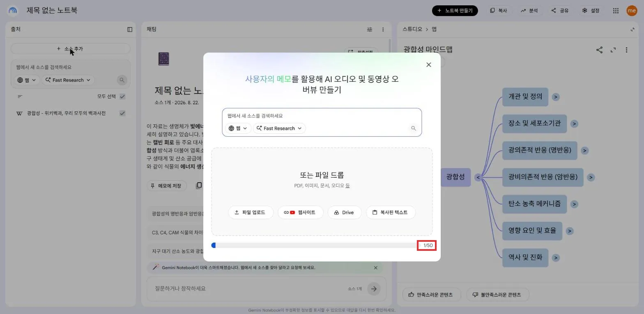
Task: Toggle the 광합성 위키백과 source checkbox
Action: tap(122, 113)
